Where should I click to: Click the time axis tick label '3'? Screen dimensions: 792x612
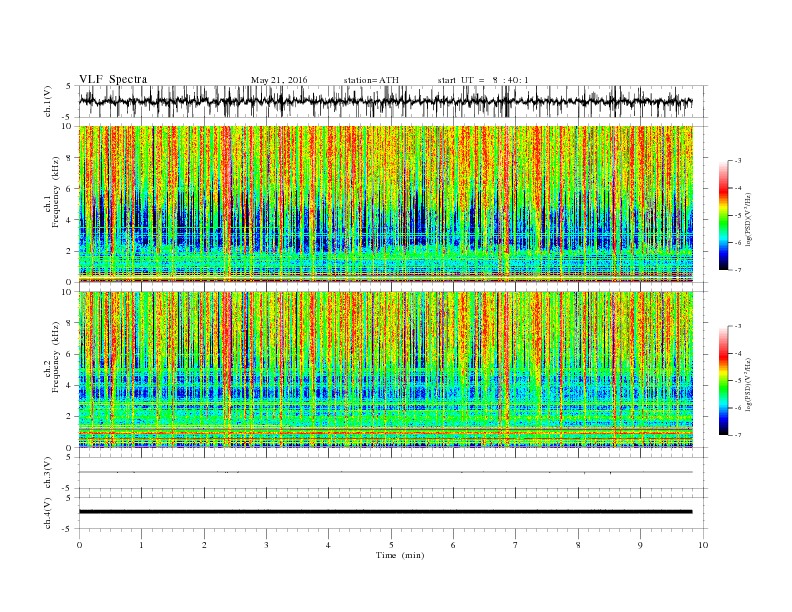click(266, 545)
